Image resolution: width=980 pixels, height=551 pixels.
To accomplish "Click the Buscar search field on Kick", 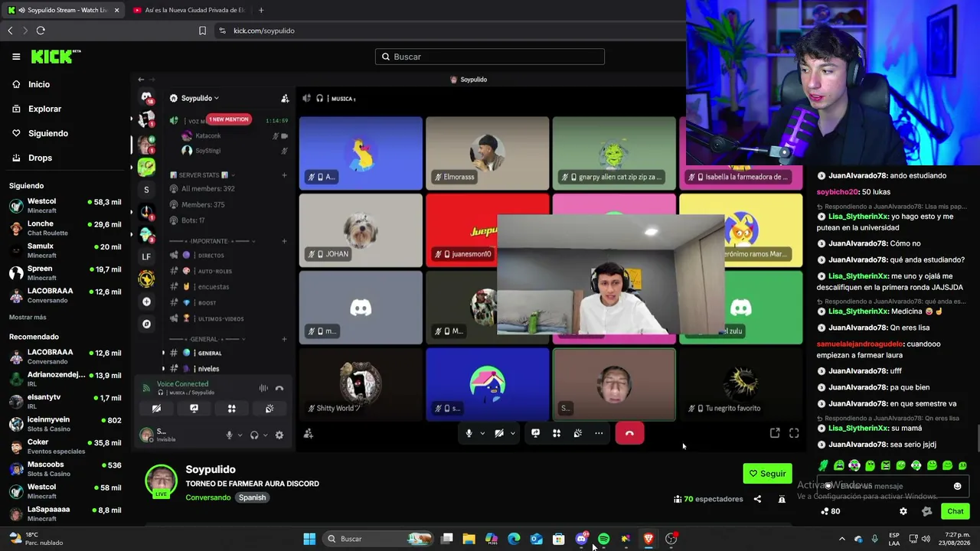I will [x=490, y=57].
